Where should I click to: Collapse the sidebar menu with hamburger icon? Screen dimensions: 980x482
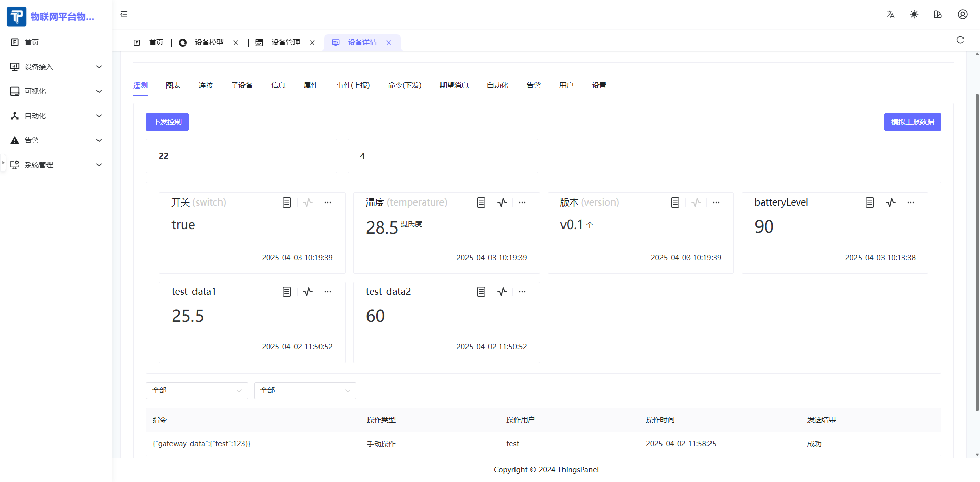124,14
